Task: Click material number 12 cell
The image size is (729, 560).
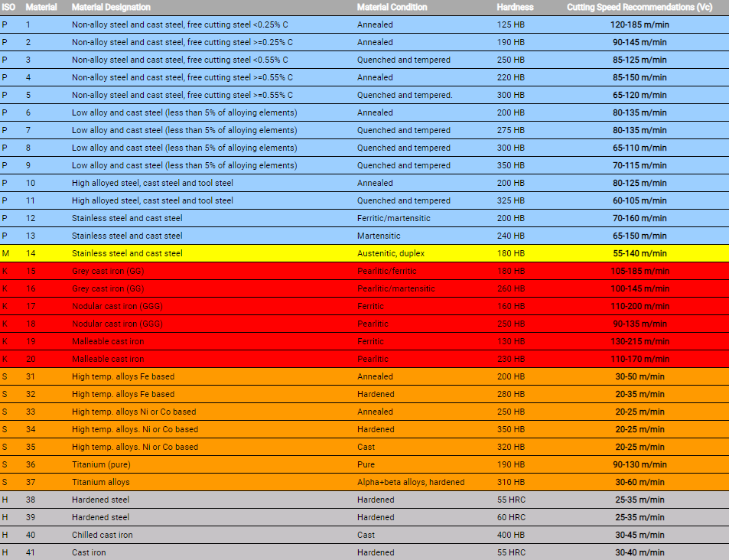Action: coord(31,218)
